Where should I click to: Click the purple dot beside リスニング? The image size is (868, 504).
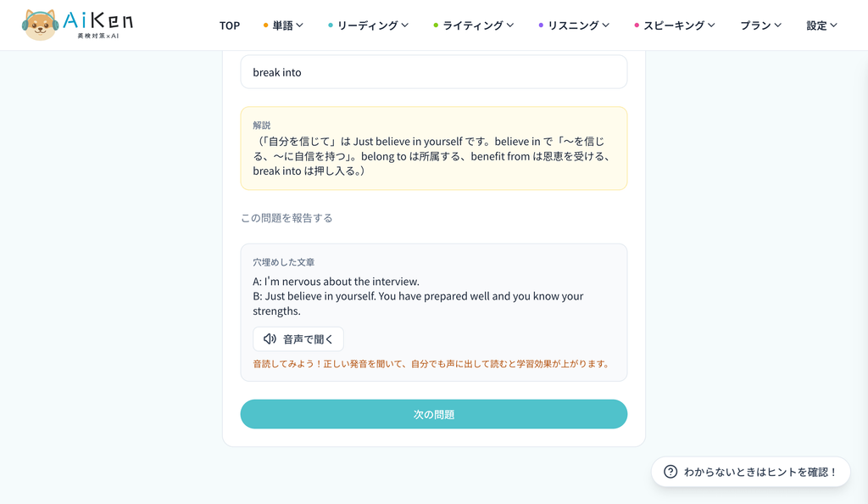pyautogui.click(x=541, y=25)
